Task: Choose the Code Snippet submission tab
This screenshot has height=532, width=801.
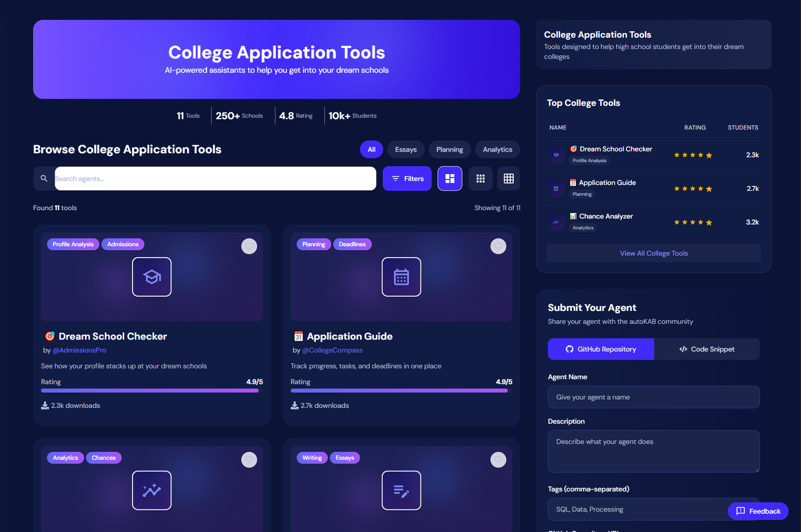Action: pyautogui.click(x=707, y=349)
